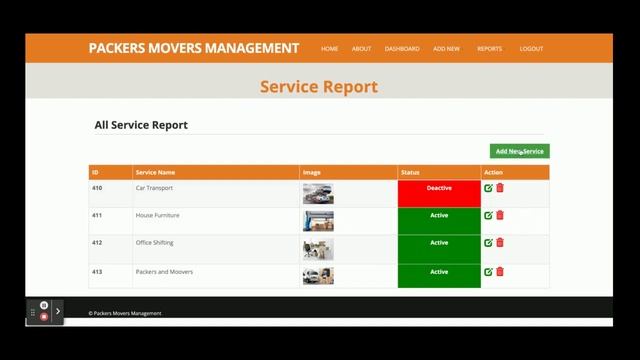
Task: Edit the Car Transport service
Action: [488, 188]
